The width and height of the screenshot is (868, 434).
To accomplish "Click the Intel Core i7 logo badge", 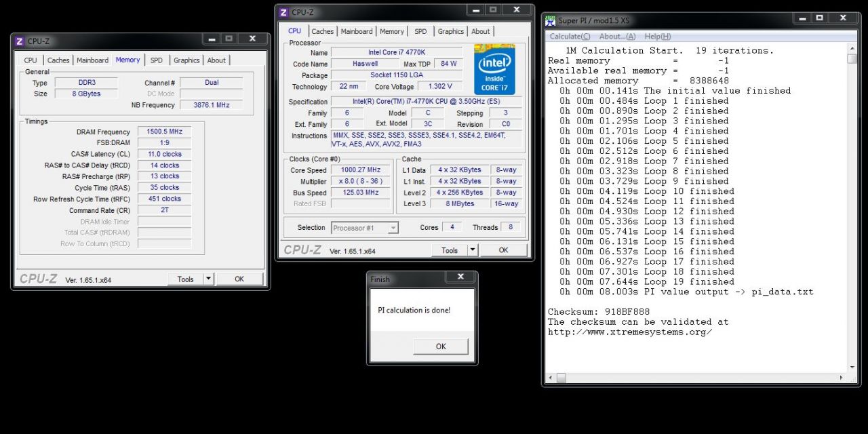I will coord(494,69).
